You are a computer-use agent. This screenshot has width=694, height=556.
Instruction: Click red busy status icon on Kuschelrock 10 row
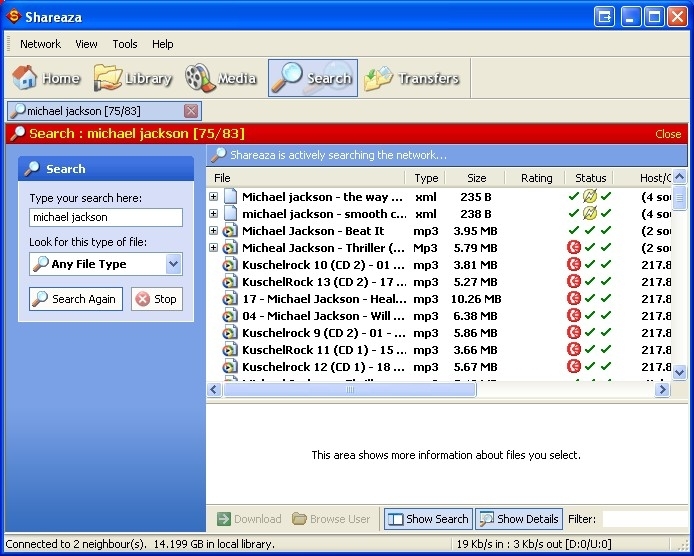[x=574, y=264]
